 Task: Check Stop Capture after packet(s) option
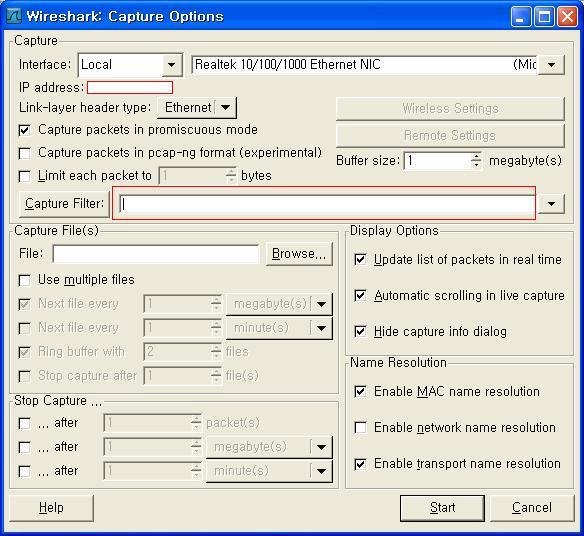[25, 423]
